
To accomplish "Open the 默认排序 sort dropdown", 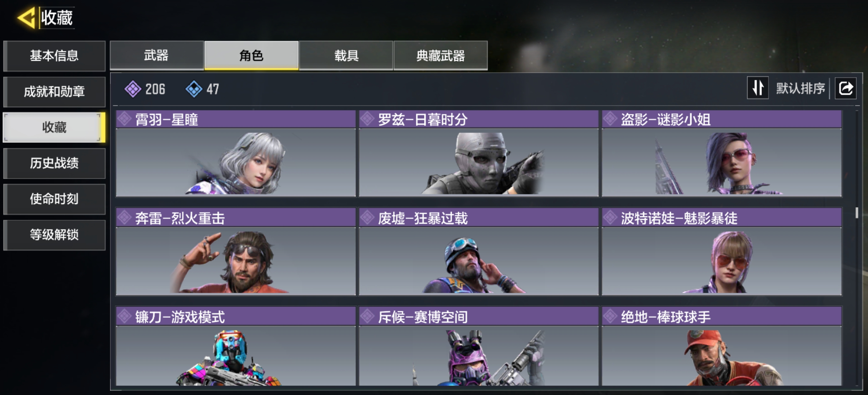I will (x=800, y=88).
